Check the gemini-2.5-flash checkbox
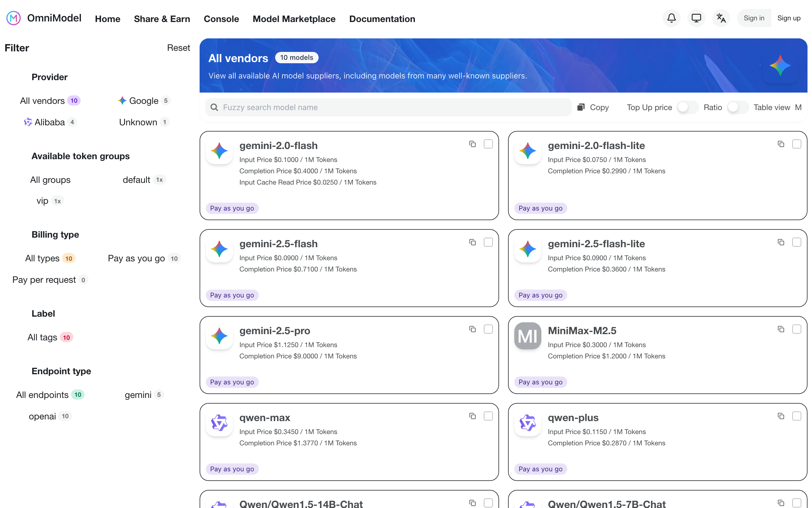This screenshot has height=508, width=812. pyautogui.click(x=488, y=242)
